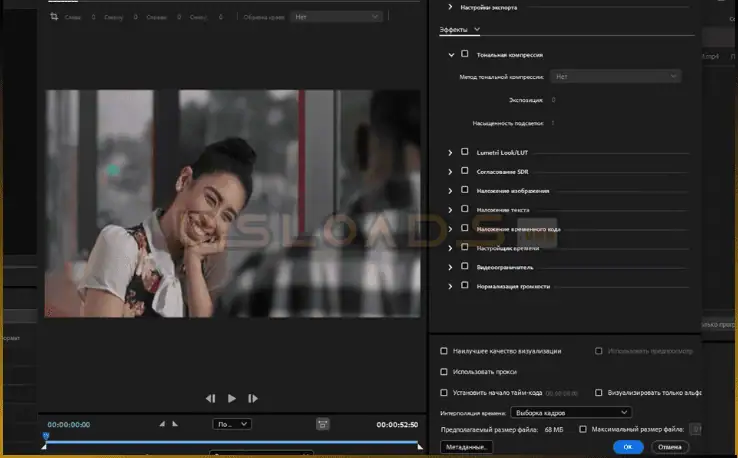Click the 00:00:52:50 duration timecode
This screenshot has width=738, height=458.
397,425
